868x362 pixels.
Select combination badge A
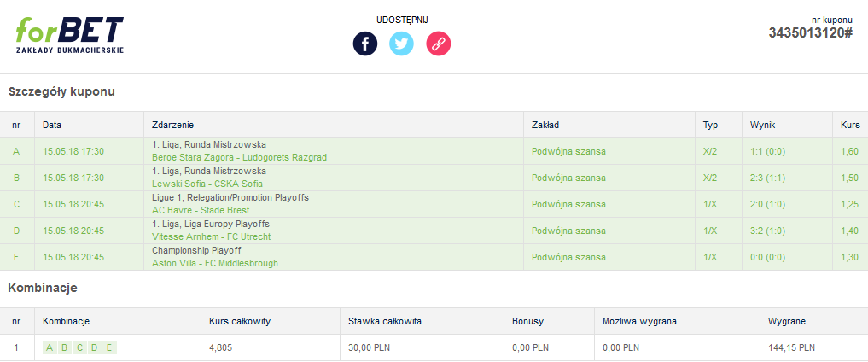click(50, 347)
